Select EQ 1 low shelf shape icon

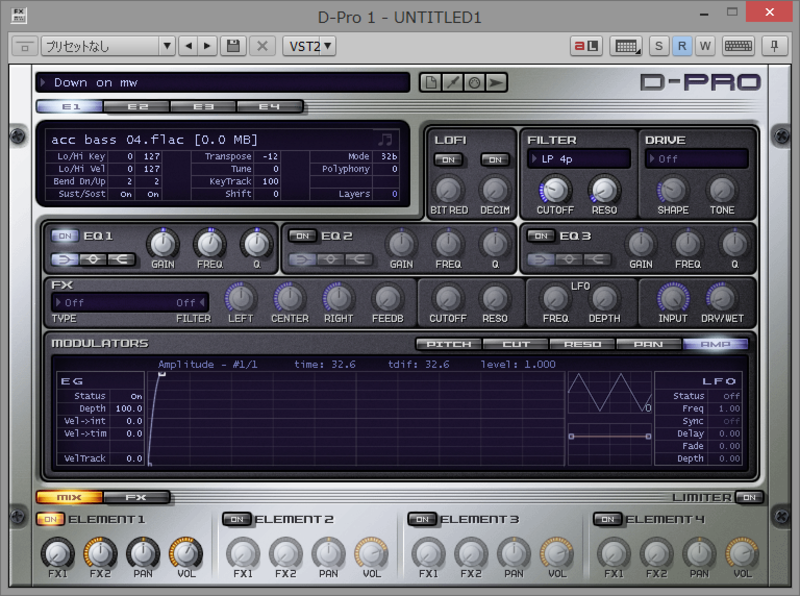pyautogui.click(x=65, y=260)
